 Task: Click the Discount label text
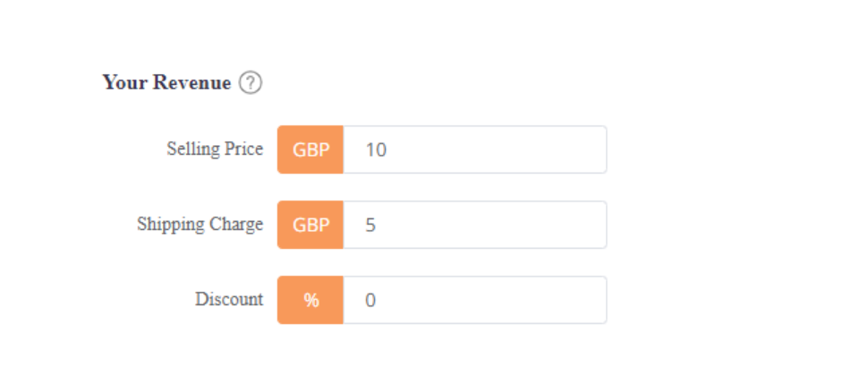(229, 299)
